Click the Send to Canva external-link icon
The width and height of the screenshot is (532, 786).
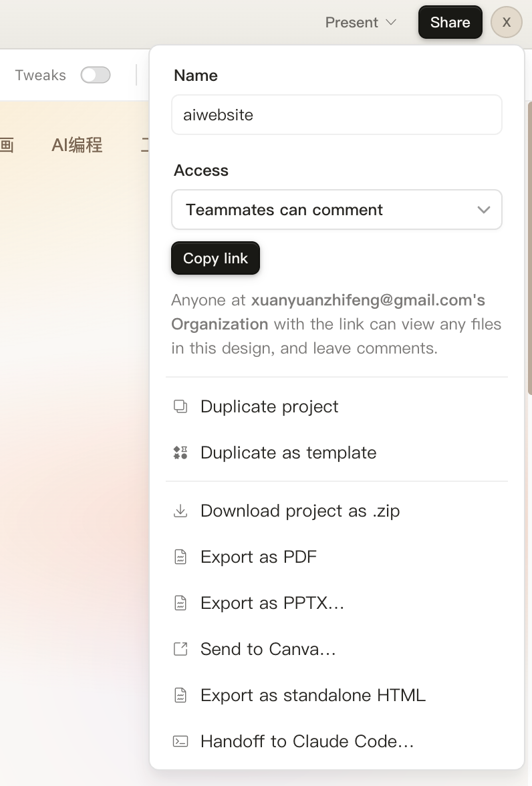[180, 649]
